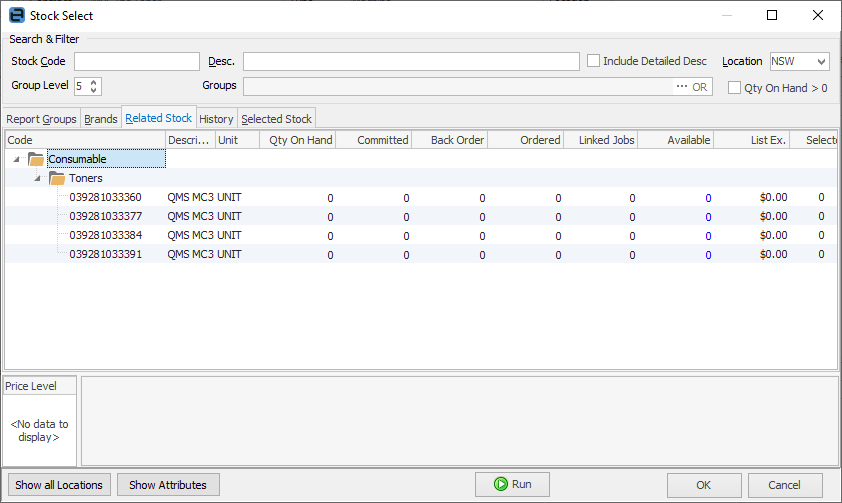Image resolution: width=842 pixels, height=503 pixels.
Task: Confirm with the OK button
Action: [704, 485]
